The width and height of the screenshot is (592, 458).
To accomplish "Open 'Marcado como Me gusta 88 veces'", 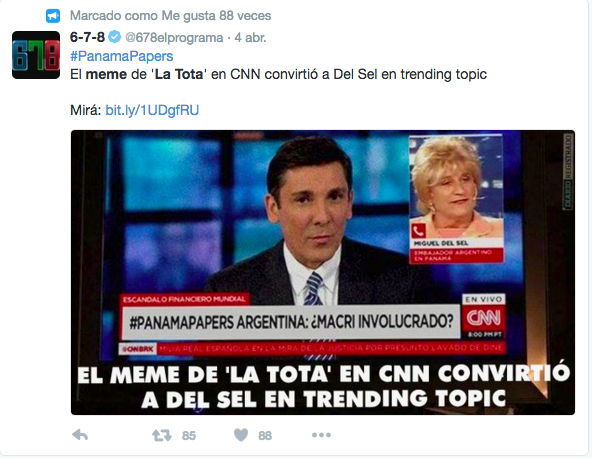I will (x=171, y=16).
